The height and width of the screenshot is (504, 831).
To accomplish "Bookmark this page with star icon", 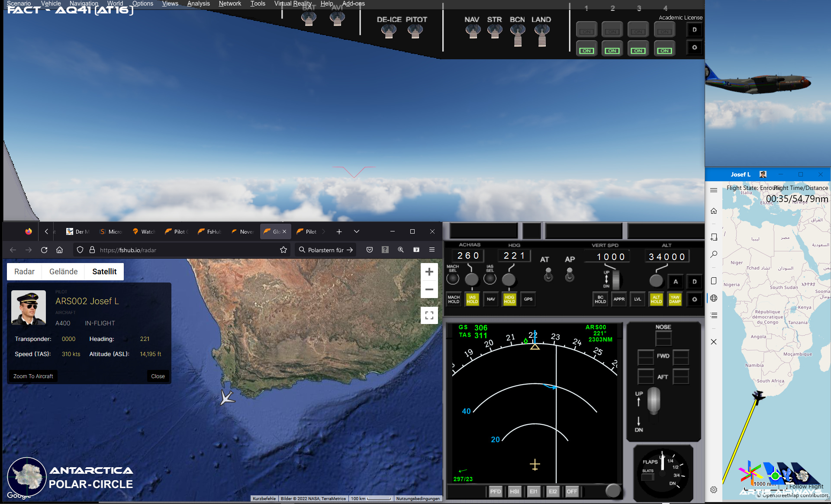I will point(283,250).
